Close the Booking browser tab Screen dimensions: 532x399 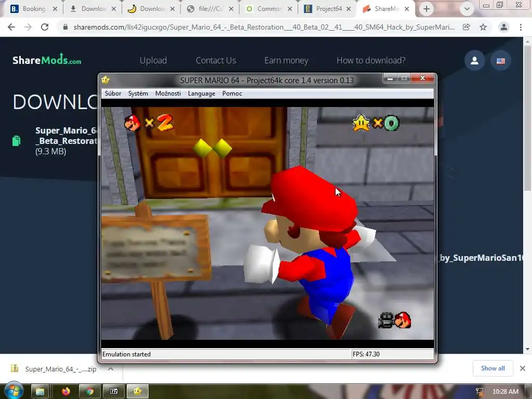55,9
